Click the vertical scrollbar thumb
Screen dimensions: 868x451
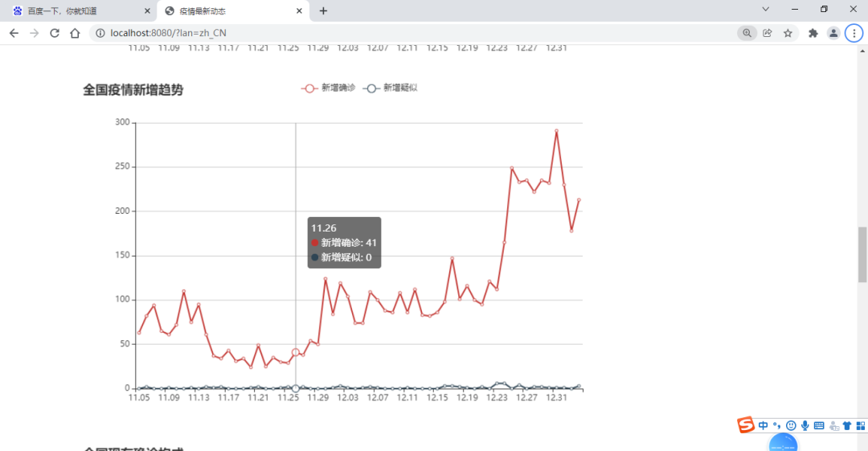click(x=862, y=254)
